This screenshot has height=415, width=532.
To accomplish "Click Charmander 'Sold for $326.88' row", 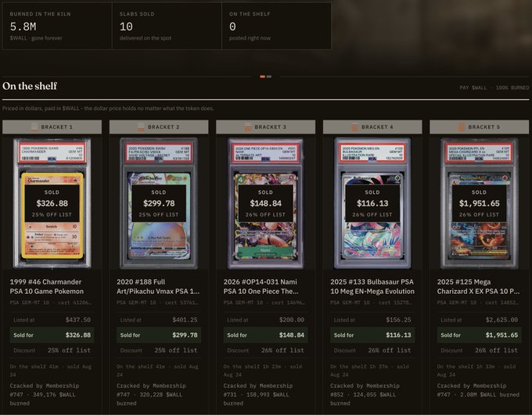I will (x=52, y=335).
